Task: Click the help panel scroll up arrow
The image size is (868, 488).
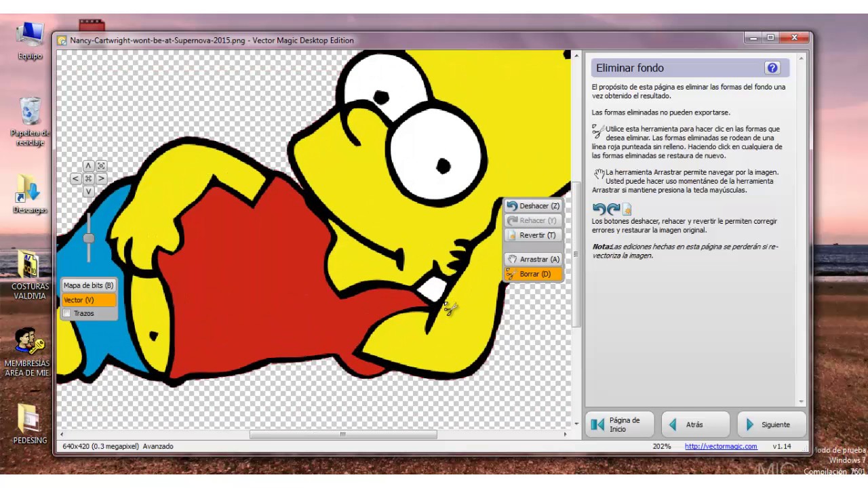Action: tap(802, 60)
